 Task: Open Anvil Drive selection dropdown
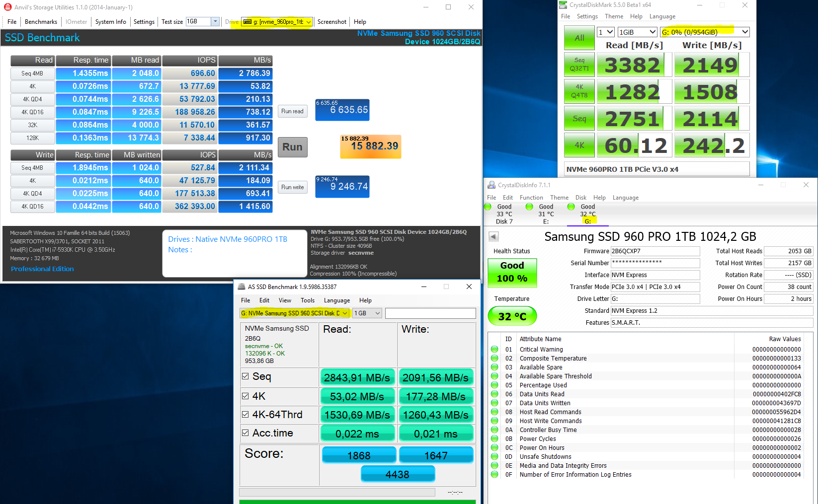click(277, 22)
